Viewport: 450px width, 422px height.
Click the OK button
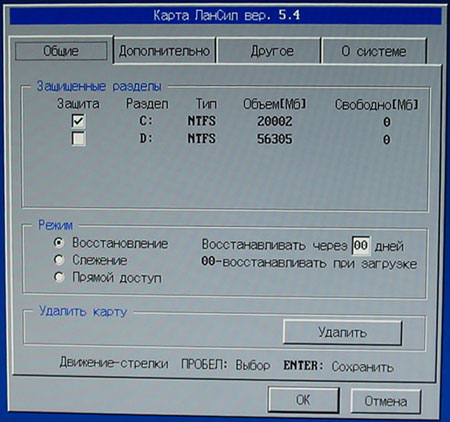tap(303, 400)
